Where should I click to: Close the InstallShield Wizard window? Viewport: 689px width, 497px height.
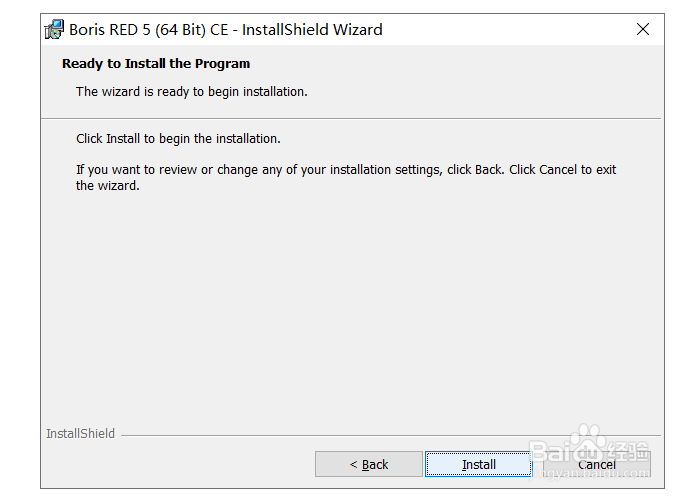[x=643, y=29]
